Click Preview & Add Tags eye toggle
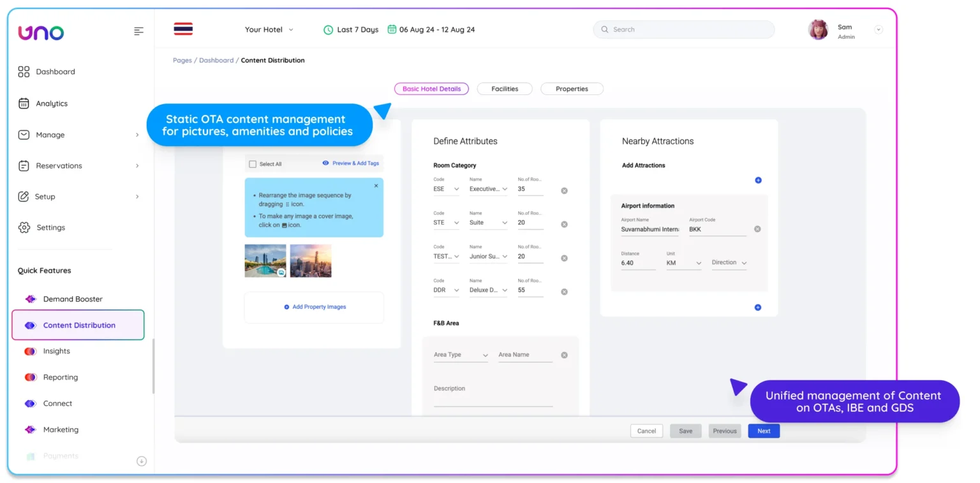The width and height of the screenshot is (980, 483). tap(326, 163)
